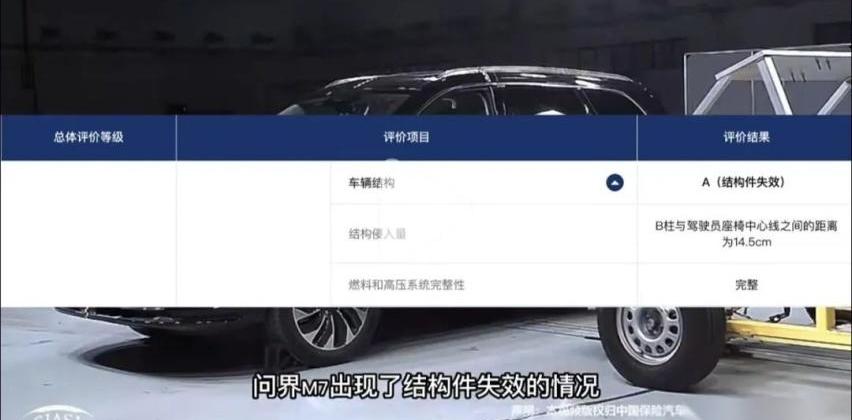Image resolution: width=852 pixels, height=420 pixels.
Task: Click the 完整 result cell
Action: point(746,285)
